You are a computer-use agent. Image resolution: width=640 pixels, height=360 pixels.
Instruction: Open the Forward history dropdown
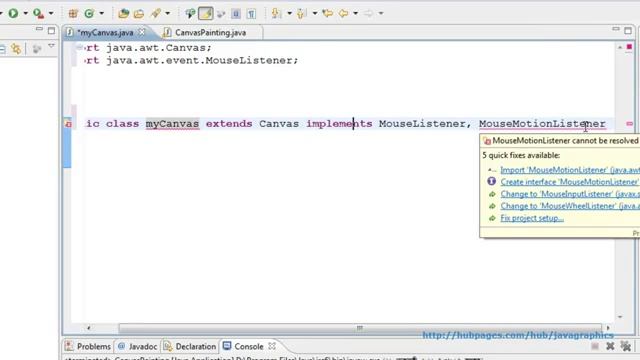click(x=381, y=13)
